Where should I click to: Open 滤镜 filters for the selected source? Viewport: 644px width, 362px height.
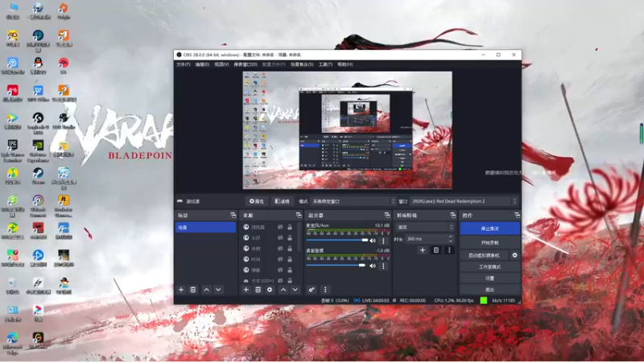coord(283,202)
